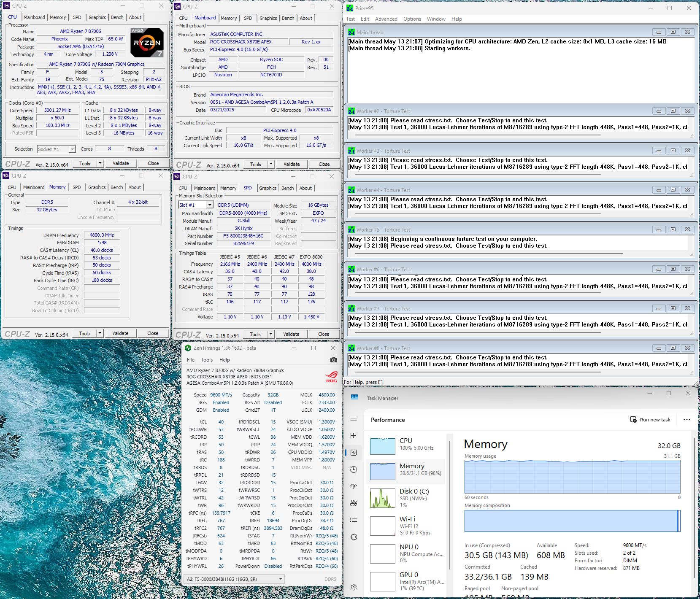Image resolution: width=700 pixels, height=599 pixels.
Task: Click Part Number F5-8000J3848H16G in CPU-Z SPD
Action: tap(243, 236)
